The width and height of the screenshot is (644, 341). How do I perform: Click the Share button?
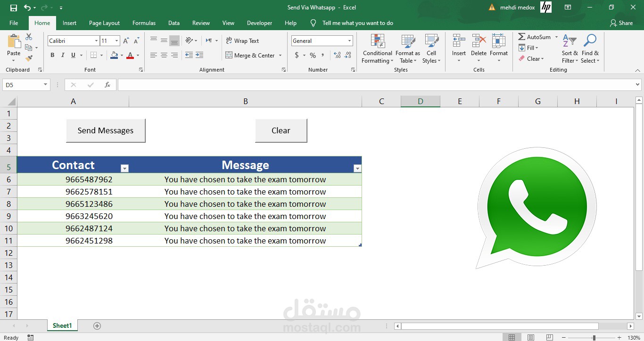click(621, 23)
